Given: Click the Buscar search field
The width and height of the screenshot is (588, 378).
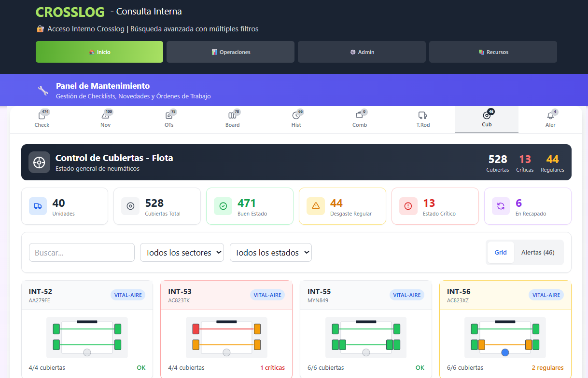Looking at the screenshot, I should click(82, 253).
